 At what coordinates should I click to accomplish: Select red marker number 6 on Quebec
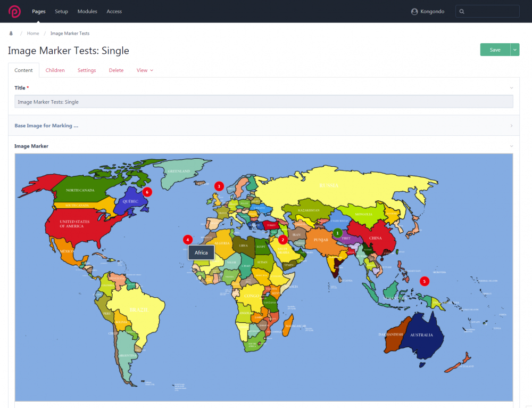tap(147, 191)
